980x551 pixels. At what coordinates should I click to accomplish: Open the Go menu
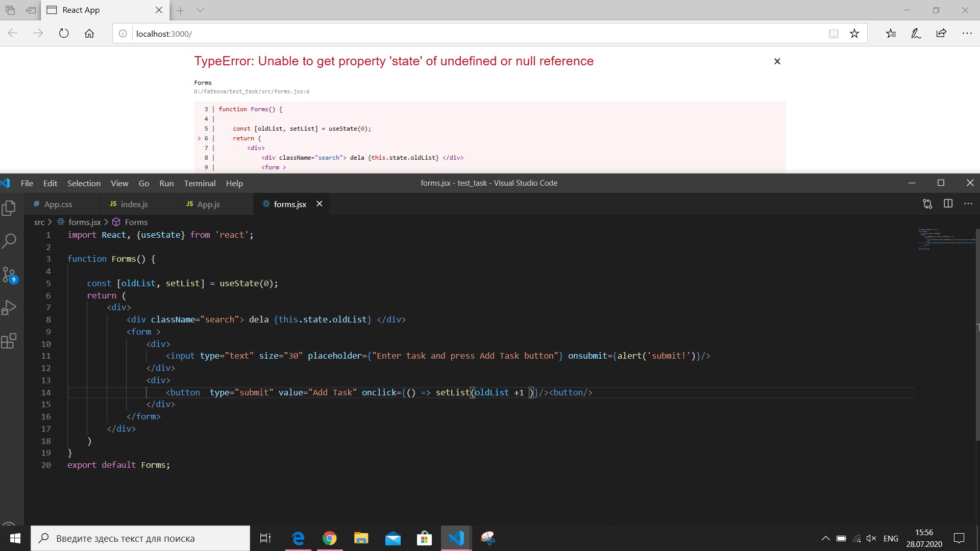144,183
